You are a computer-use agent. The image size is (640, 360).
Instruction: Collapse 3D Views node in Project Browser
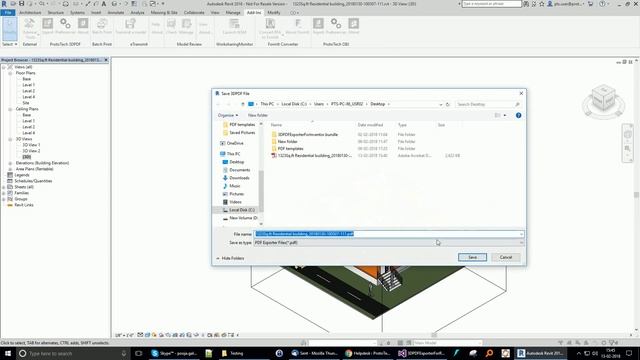click(x=10, y=139)
